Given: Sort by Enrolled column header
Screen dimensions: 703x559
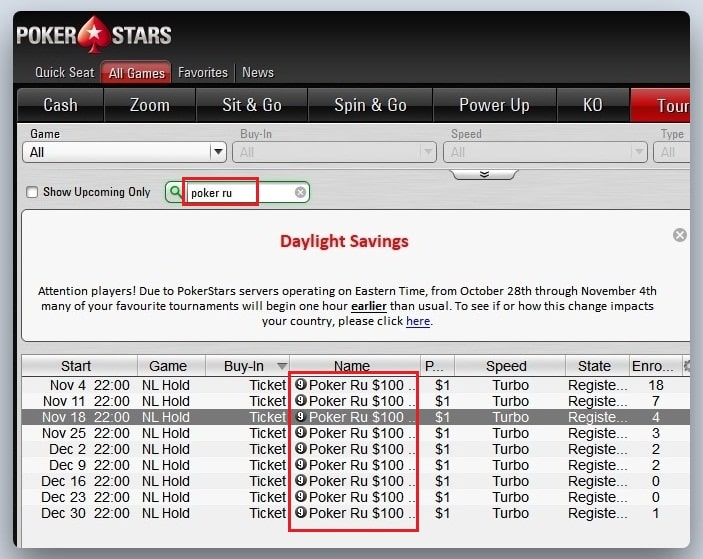Looking at the screenshot, I should pos(654,366).
